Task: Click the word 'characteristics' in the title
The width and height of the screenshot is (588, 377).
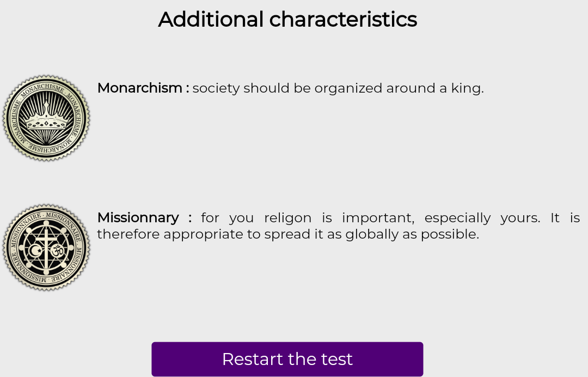Action: tap(343, 20)
